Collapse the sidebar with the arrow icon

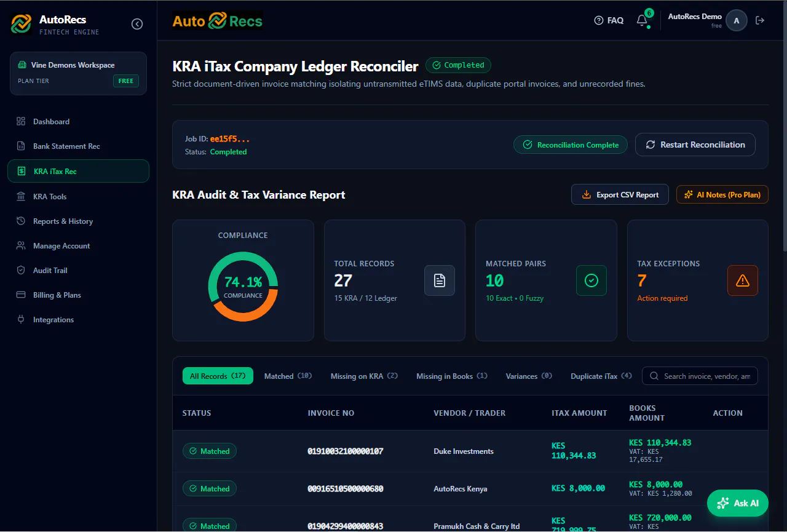tap(137, 24)
